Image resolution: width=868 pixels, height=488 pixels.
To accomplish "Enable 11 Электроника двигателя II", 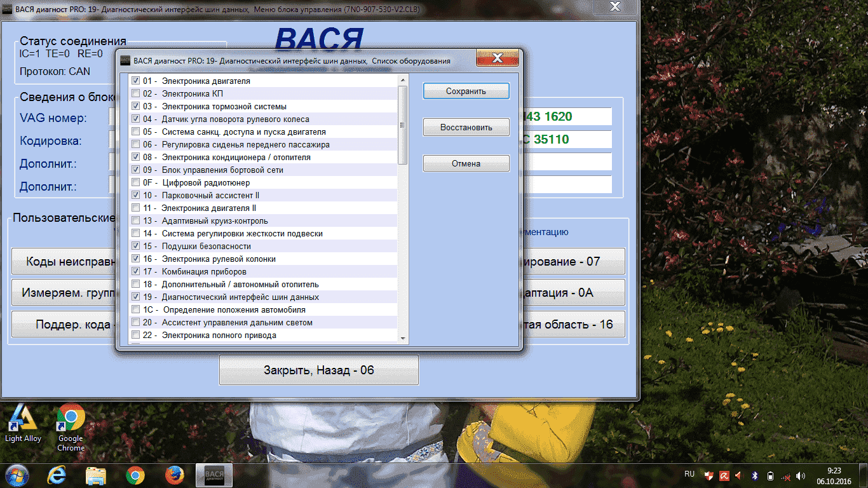I will [135, 208].
